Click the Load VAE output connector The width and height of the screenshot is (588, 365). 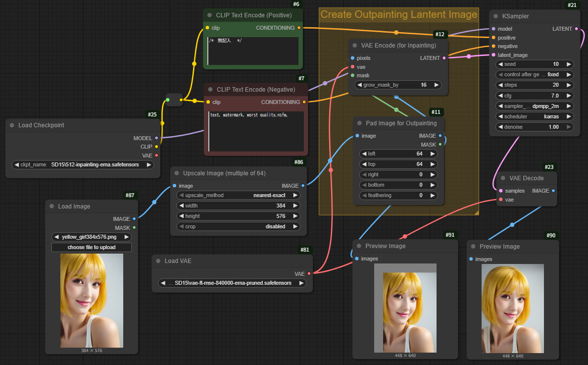tap(309, 273)
